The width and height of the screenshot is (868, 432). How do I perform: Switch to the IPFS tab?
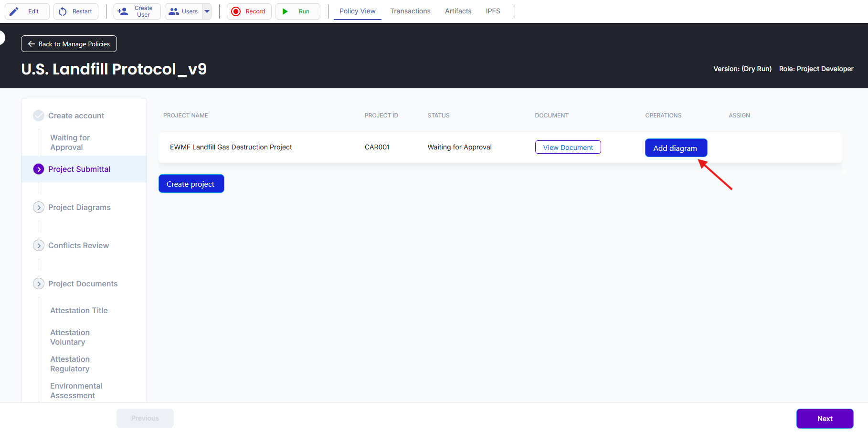click(493, 11)
